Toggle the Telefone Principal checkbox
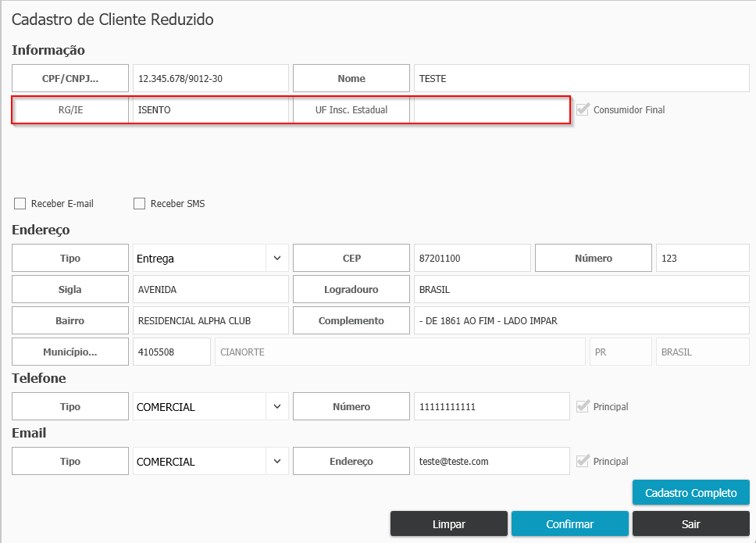Screen dimensions: 756x543 (583, 406)
